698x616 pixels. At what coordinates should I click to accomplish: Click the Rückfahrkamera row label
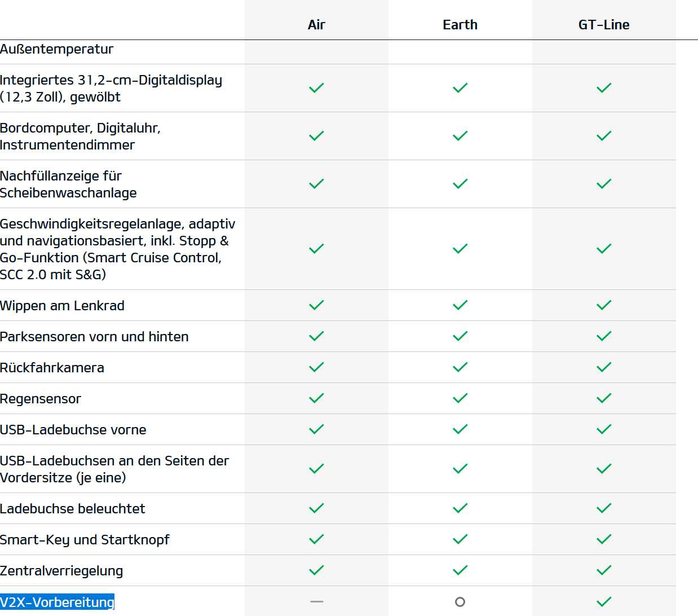52,368
